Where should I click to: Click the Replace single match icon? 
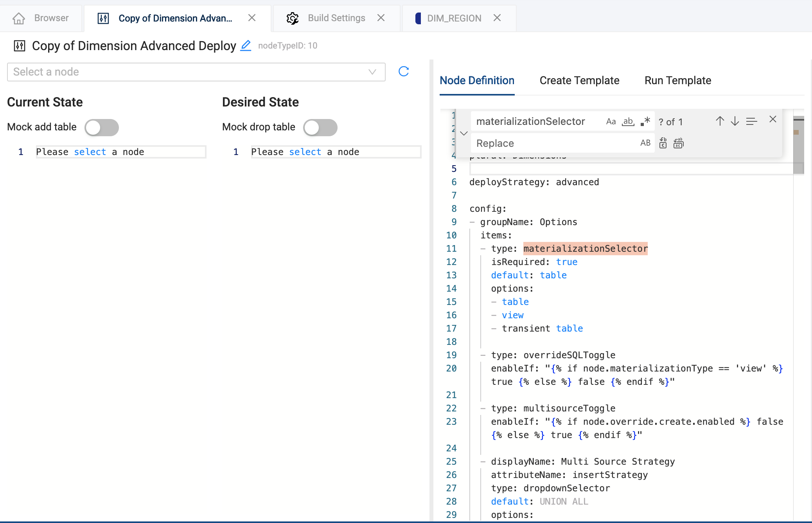click(x=663, y=143)
